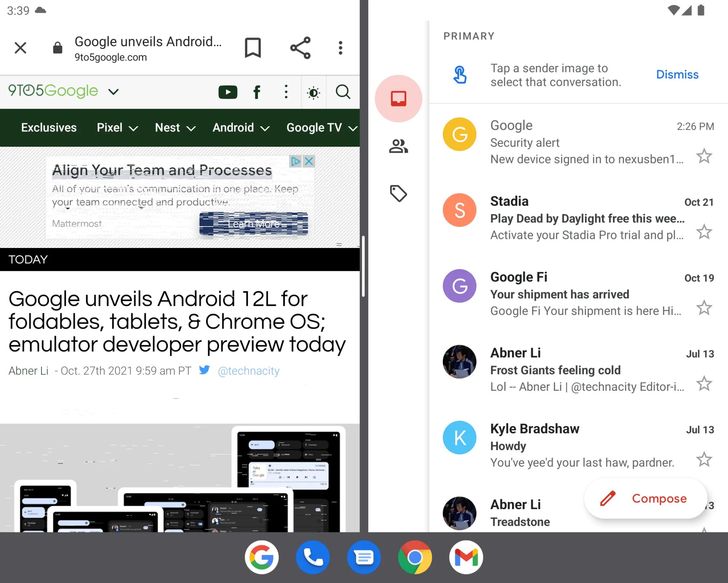Toggle dark mode brightness icon on site
Image resolution: width=728 pixels, height=583 pixels.
pos(313,92)
